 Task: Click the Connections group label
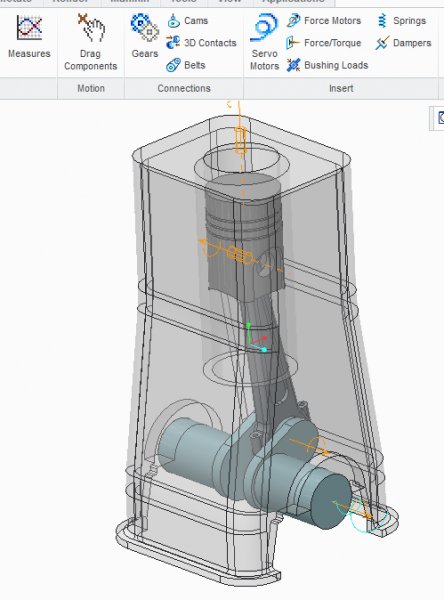tap(184, 88)
